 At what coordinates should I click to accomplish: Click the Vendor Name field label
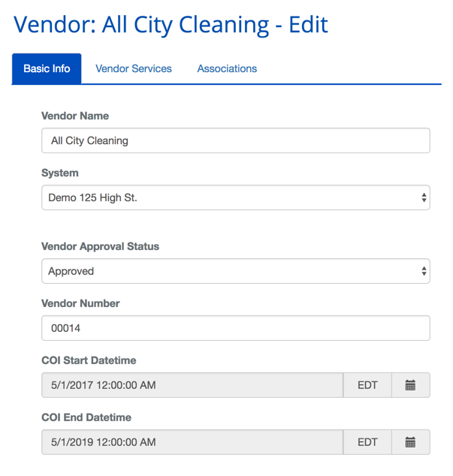(75, 116)
